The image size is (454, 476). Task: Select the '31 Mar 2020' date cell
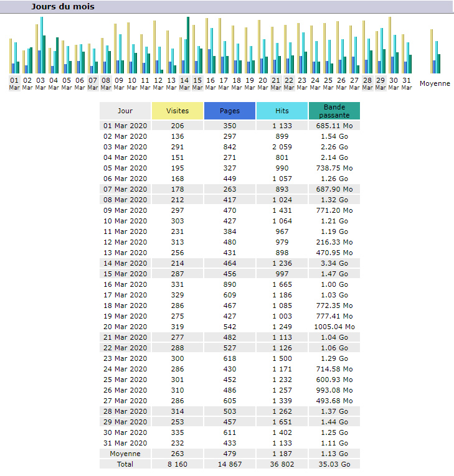(x=125, y=443)
